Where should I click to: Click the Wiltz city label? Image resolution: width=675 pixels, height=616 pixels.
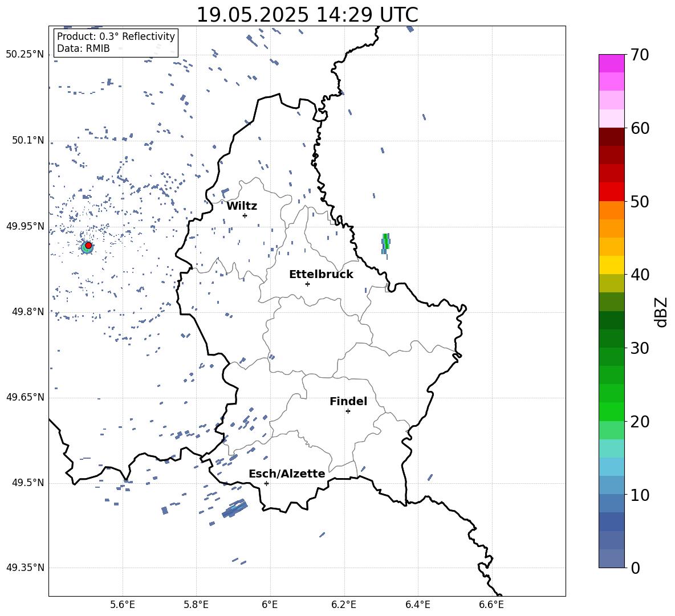(x=242, y=206)
